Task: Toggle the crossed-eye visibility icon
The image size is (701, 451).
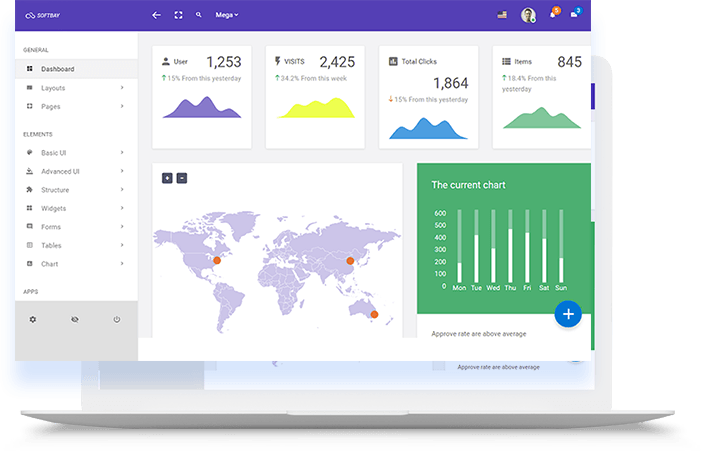Action: tap(75, 319)
